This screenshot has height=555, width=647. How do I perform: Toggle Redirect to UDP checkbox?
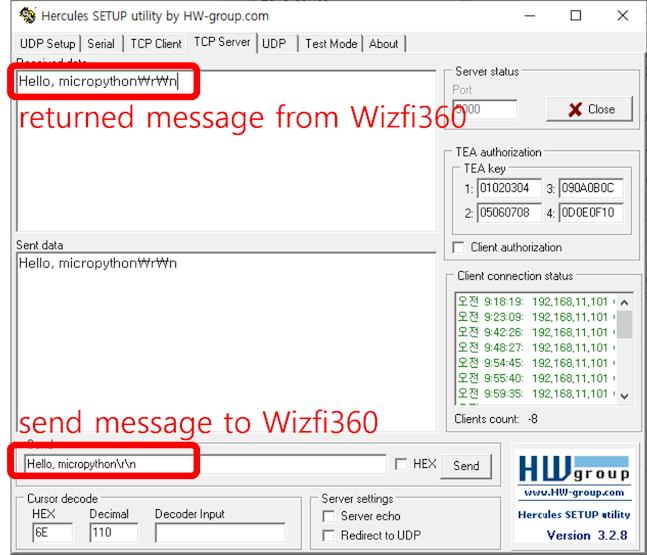(x=328, y=536)
